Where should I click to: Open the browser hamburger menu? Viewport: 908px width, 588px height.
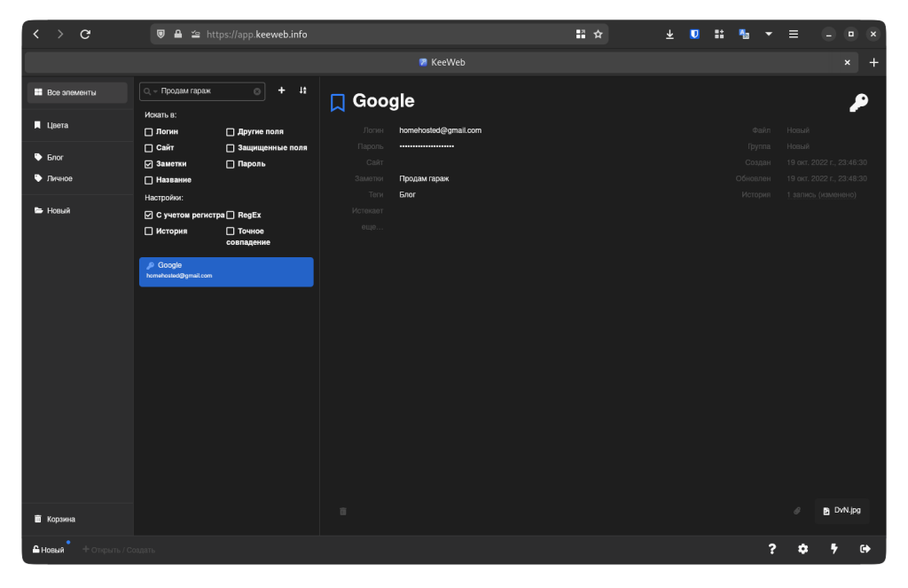click(x=794, y=35)
